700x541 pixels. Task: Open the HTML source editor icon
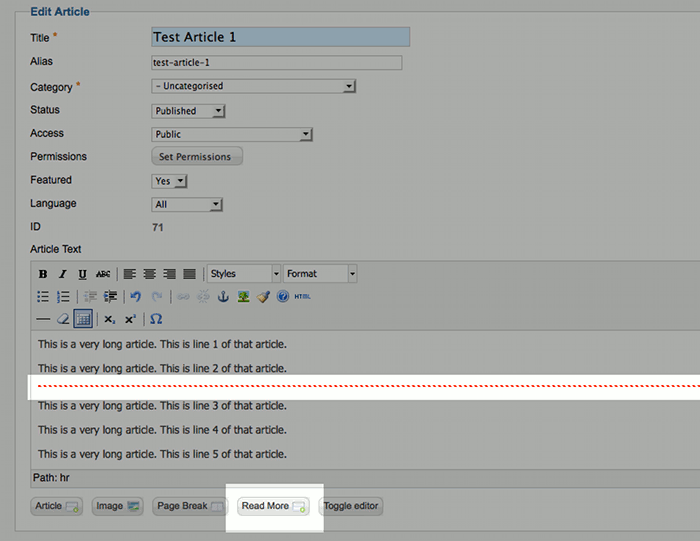[303, 297]
